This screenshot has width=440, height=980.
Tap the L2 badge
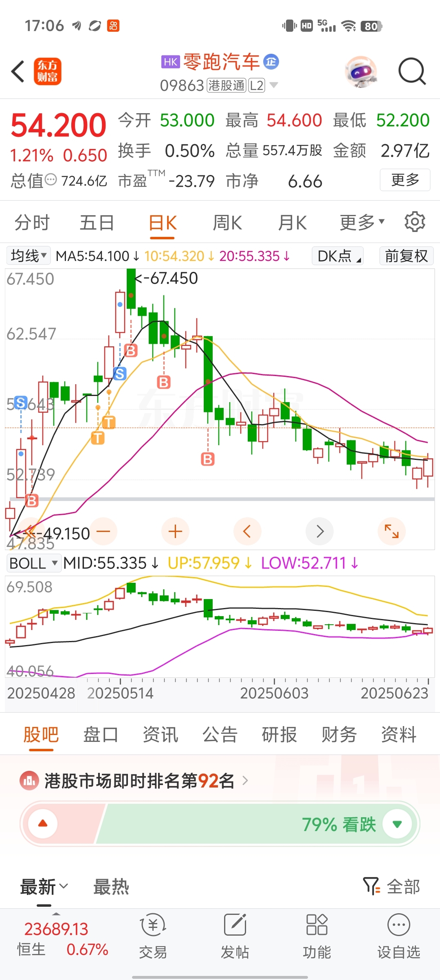coord(257,85)
